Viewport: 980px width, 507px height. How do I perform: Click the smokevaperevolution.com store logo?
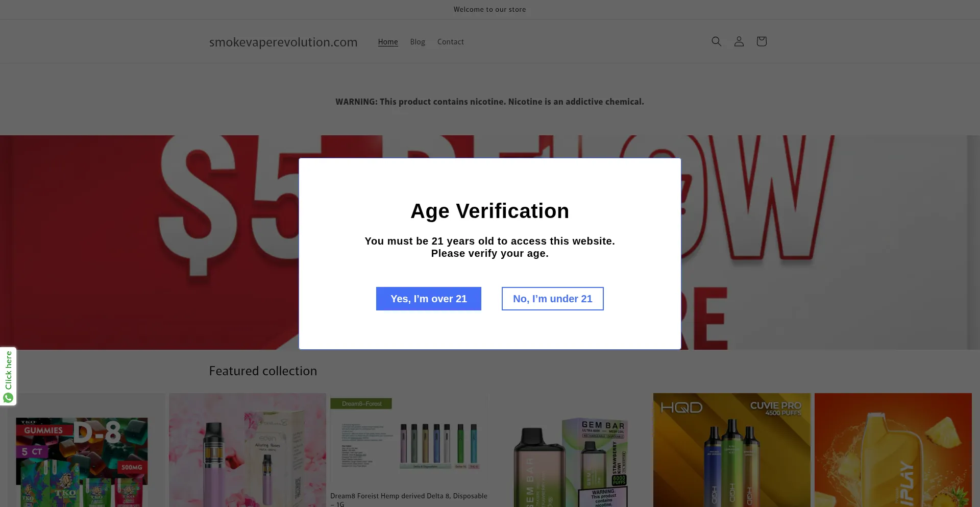coord(283,42)
